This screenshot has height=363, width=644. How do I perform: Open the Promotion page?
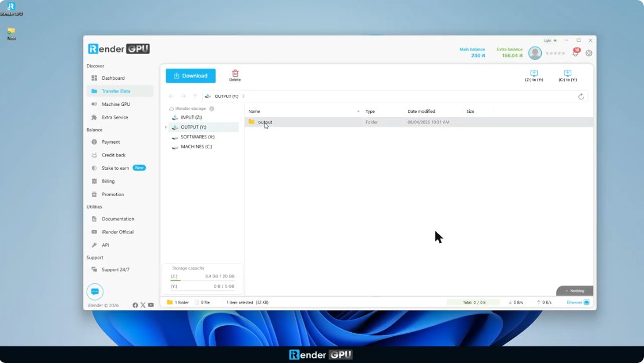120,194
